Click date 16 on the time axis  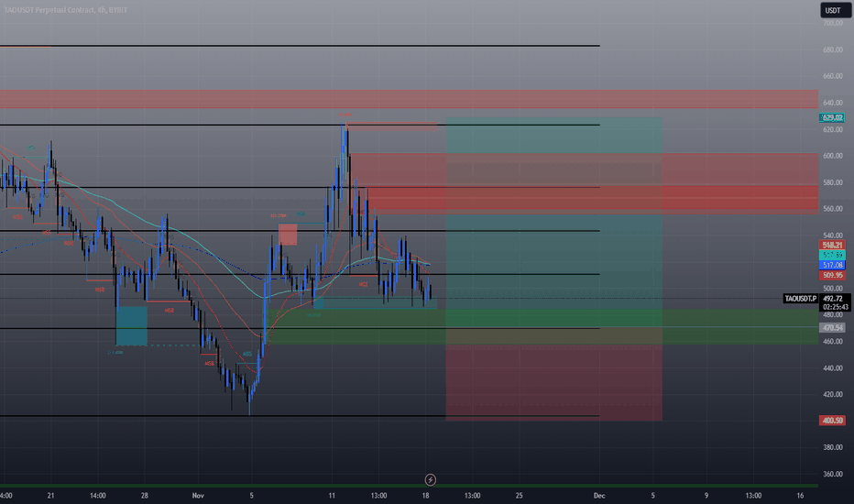(800, 495)
